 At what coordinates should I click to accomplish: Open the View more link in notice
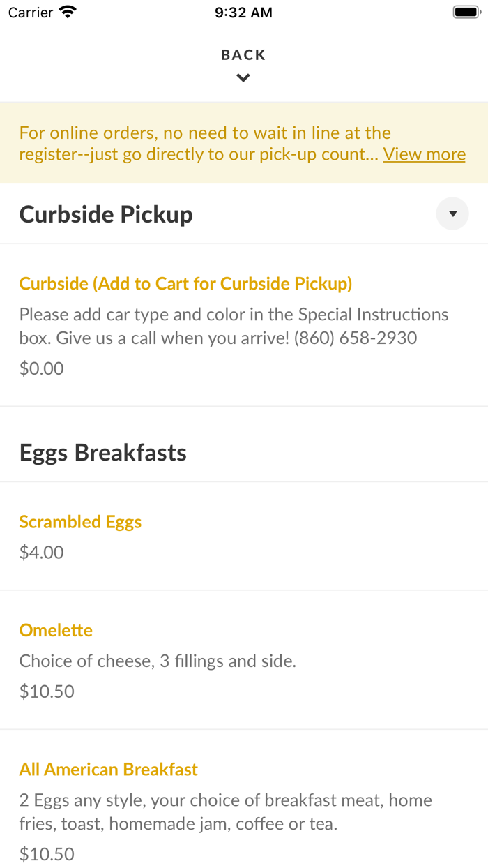point(424,154)
